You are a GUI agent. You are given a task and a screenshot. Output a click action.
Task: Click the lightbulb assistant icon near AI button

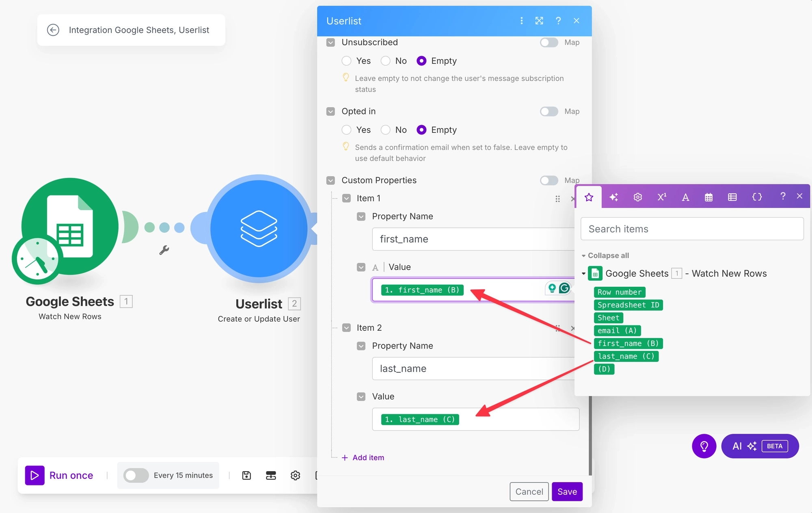[704, 446]
